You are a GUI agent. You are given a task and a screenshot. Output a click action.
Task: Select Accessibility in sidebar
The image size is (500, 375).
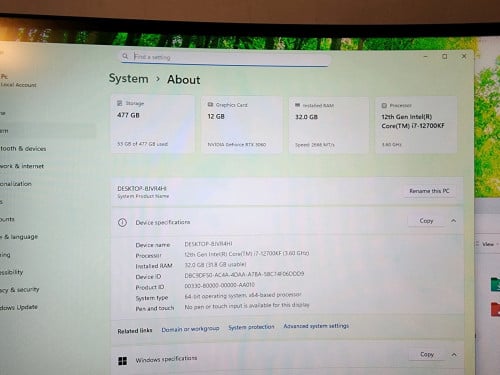click(x=12, y=272)
